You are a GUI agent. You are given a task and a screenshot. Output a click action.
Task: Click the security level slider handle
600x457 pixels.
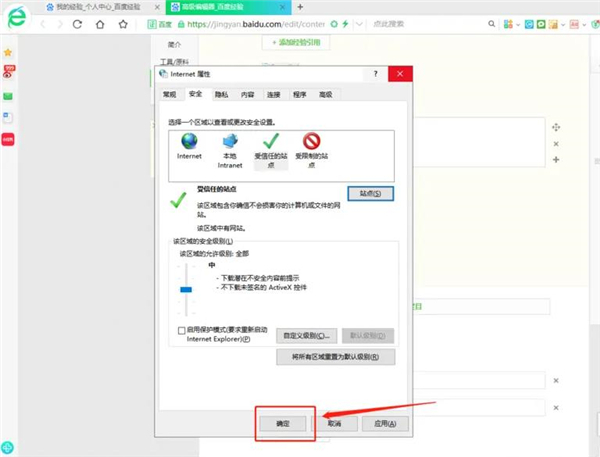tap(186, 288)
